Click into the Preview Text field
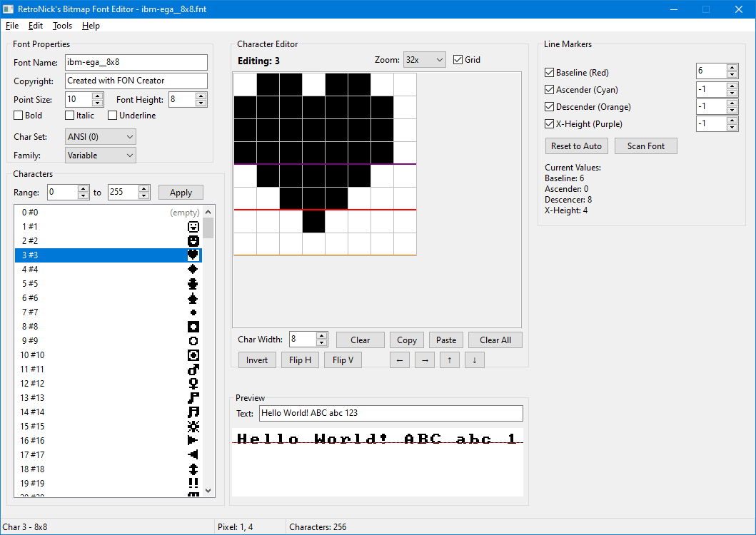756x535 pixels. point(391,413)
